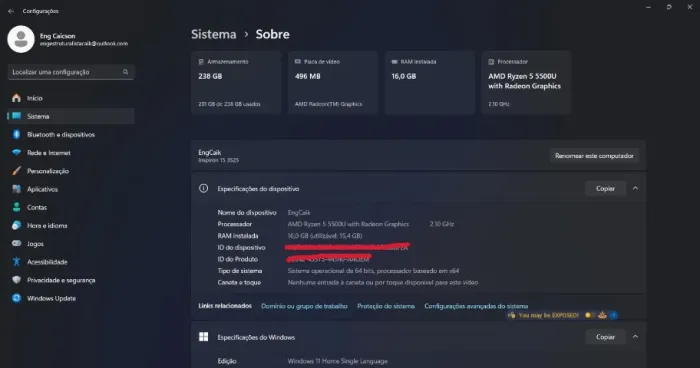Open Contas settings
700x368 pixels.
coord(71,207)
